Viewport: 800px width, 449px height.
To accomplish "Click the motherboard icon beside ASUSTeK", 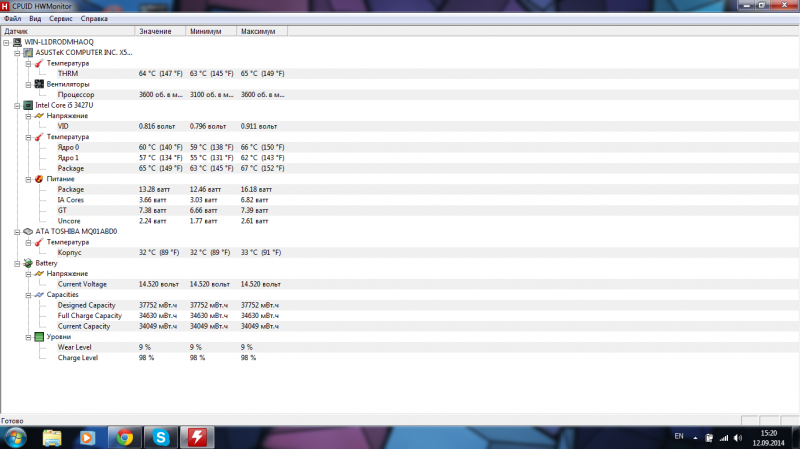I will (x=28, y=52).
